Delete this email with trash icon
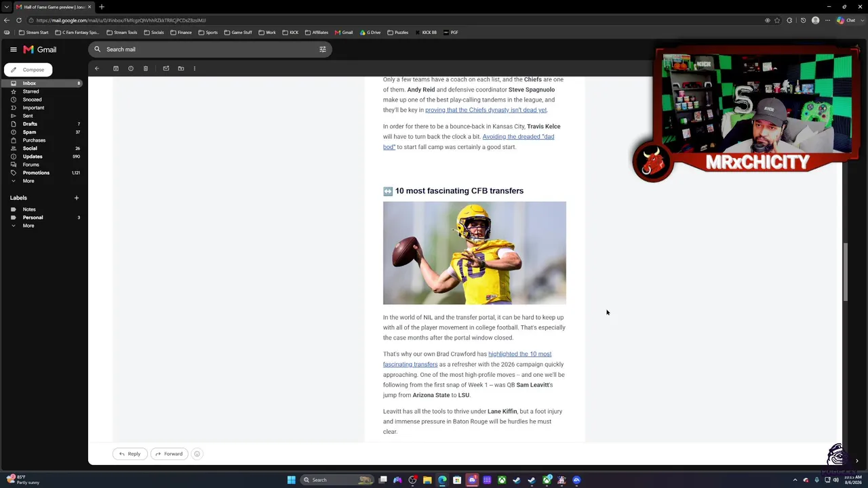Viewport: 868px width, 488px height. (x=146, y=68)
